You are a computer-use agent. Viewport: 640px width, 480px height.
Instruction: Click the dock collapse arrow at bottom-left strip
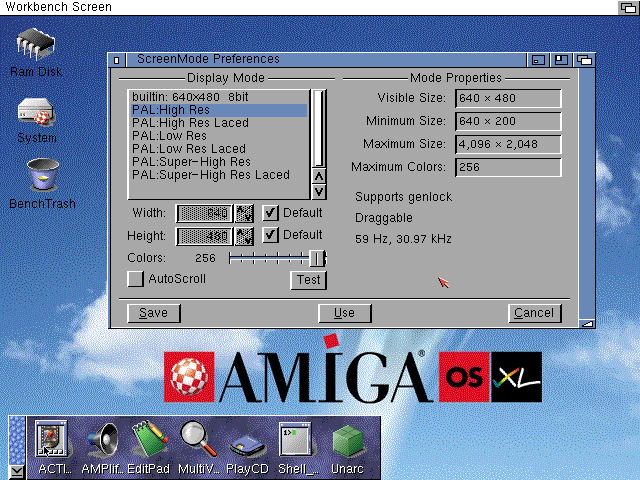pyautogui.click(x=17, y=472)
